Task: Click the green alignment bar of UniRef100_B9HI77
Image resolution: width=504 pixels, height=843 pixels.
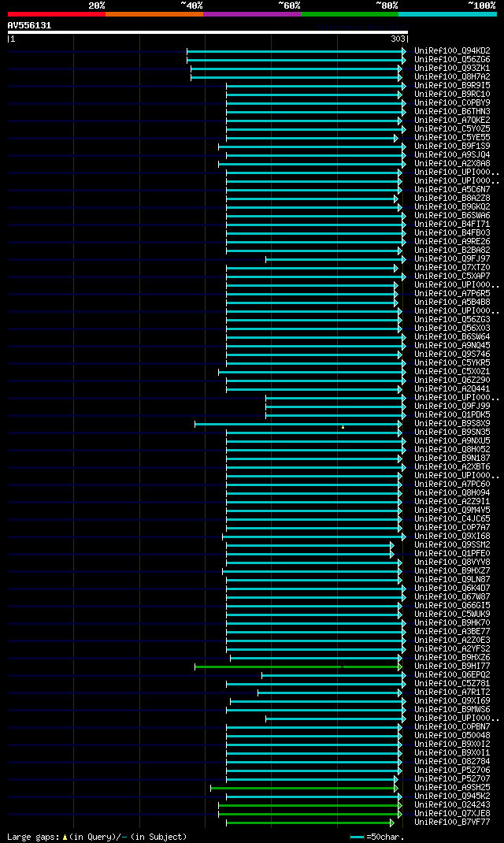Action: 298,667
